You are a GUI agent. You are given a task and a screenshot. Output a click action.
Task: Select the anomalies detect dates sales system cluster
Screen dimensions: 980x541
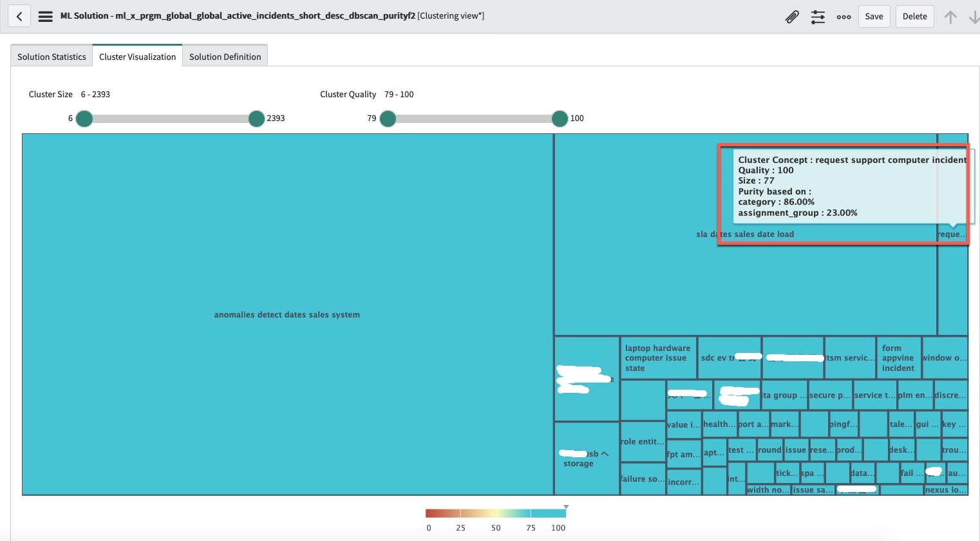click(287, 314)
